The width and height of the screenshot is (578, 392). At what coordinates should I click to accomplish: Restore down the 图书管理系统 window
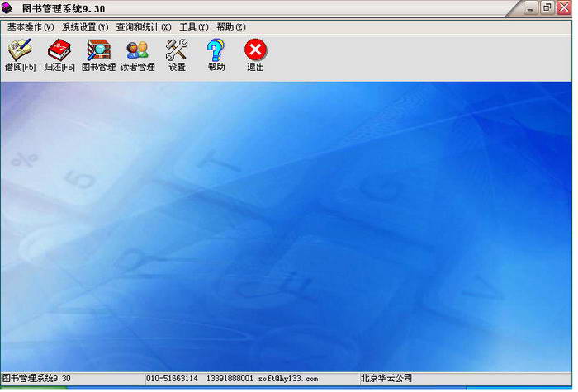click(x=547, y=7)
